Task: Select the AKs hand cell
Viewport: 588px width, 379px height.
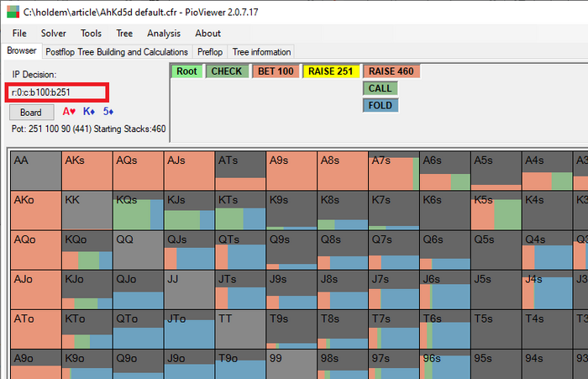Action: (87, 171)
